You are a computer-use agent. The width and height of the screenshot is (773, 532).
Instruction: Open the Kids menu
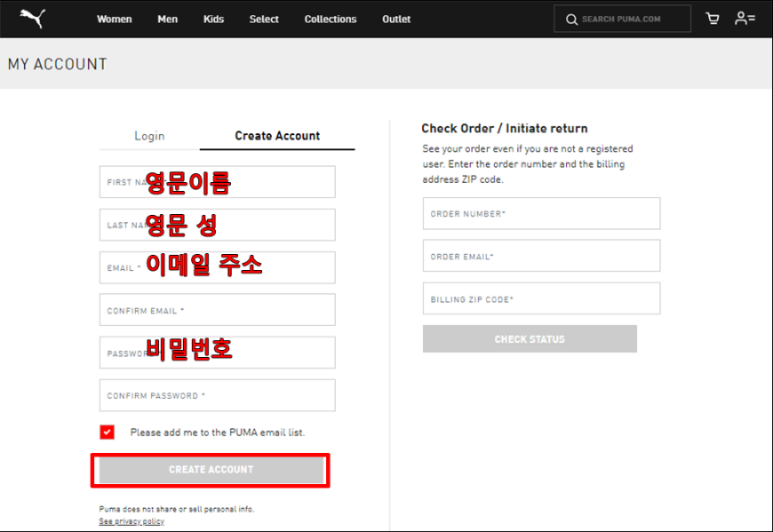(x=213, y=20)
